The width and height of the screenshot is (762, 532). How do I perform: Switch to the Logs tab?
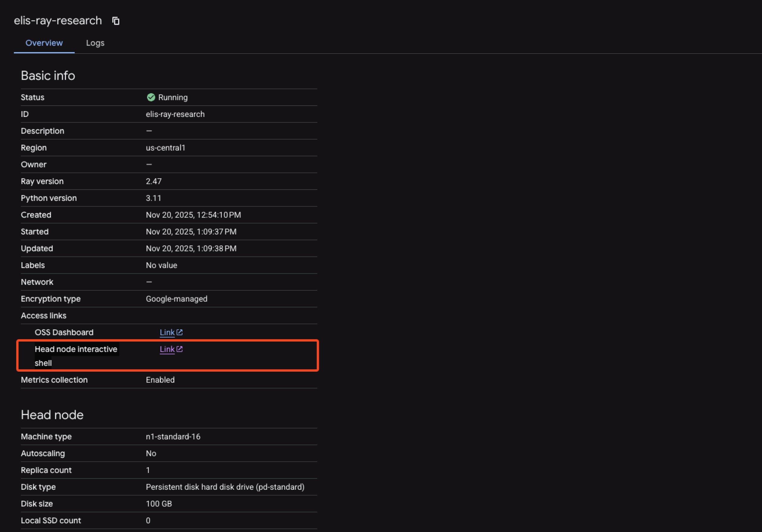click(x=95, y=43)
